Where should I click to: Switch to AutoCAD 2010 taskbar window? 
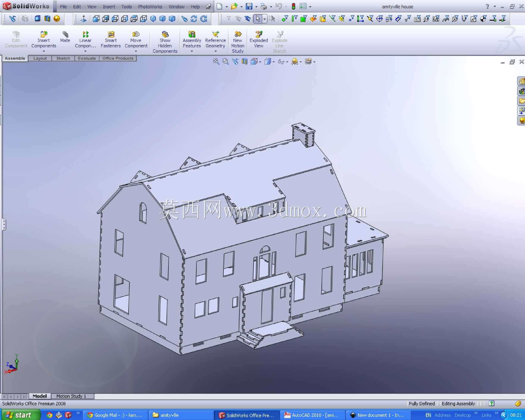[312, 415]
